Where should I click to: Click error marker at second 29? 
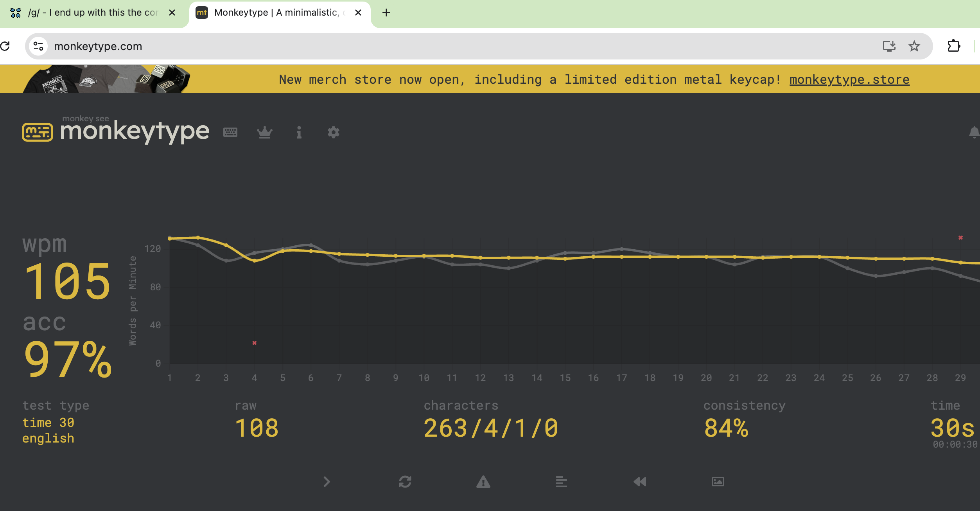pyautogui.click(x=960, y=238)
